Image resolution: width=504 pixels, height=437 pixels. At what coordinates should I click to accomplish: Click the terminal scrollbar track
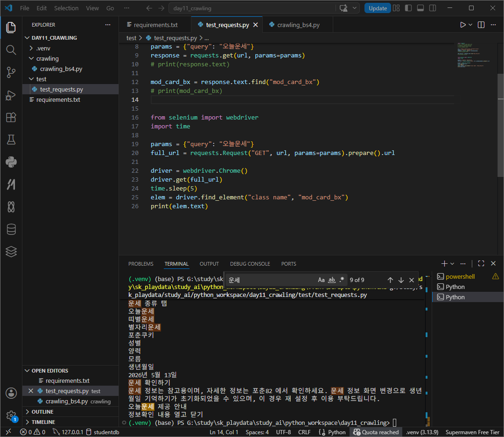(x=427, y=351)
